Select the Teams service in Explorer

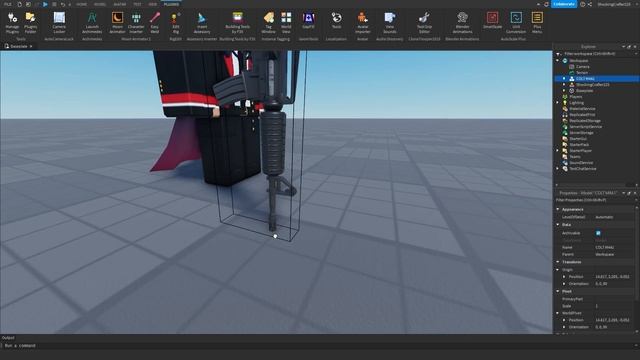(x=575, y=157)
